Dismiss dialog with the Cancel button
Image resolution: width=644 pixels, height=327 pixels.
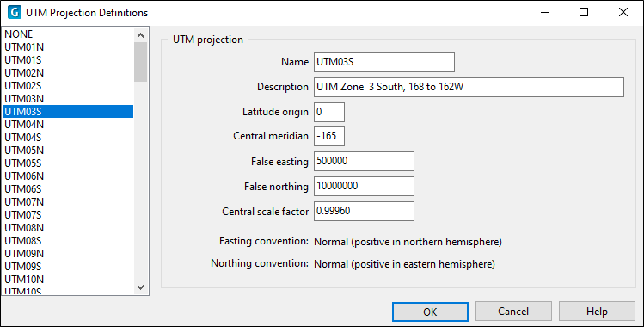pyautogui.click(x=513, y=312)
